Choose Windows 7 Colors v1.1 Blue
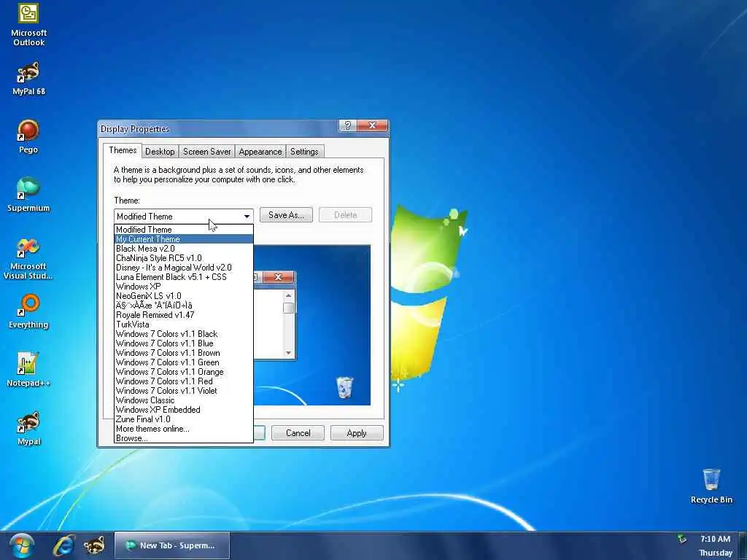 184,343
